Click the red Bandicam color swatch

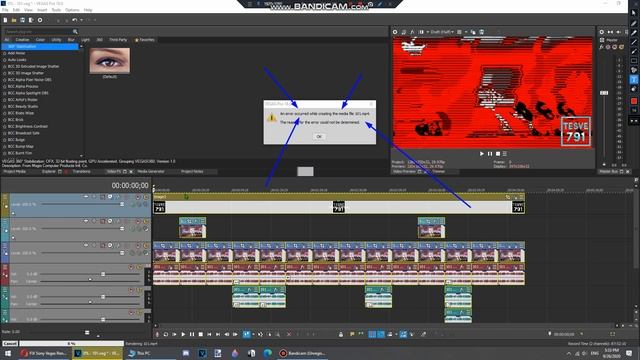click(634, 101)
